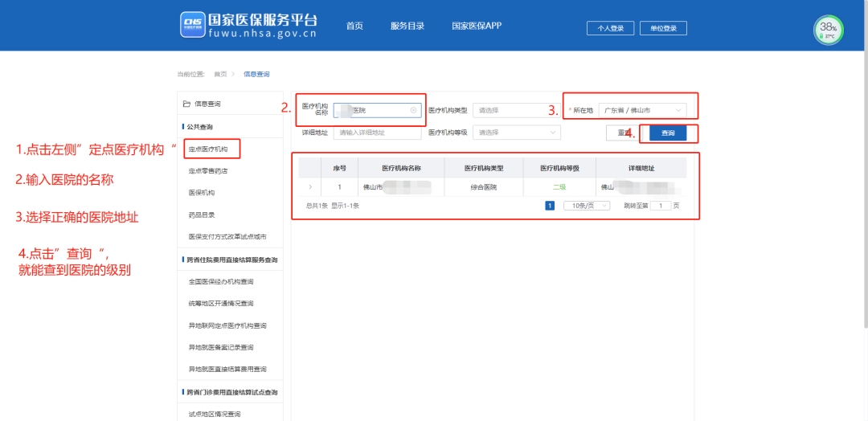Click the 总共1条 显示1-1条 summary text

point(333,206)
